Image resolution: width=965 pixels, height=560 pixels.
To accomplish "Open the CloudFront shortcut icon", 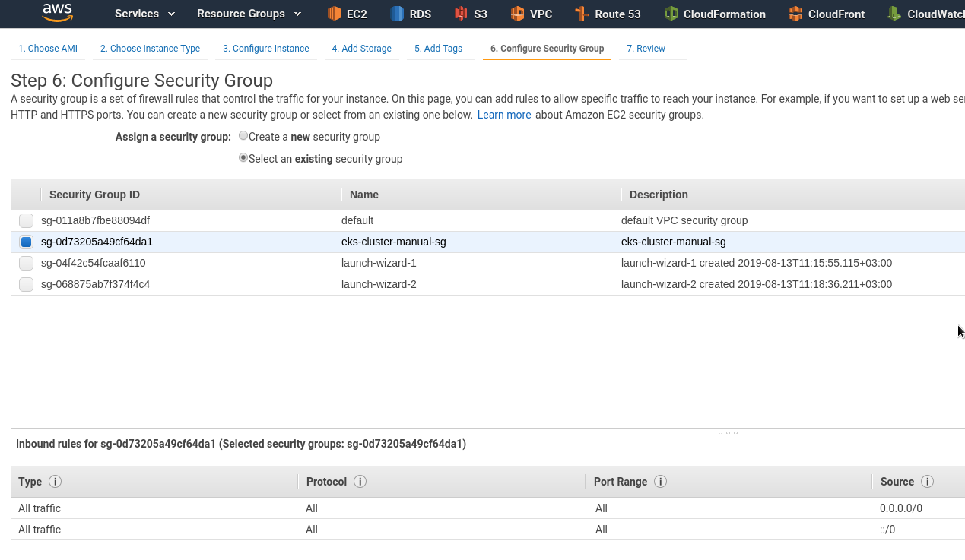I will [x=795, y=14].
